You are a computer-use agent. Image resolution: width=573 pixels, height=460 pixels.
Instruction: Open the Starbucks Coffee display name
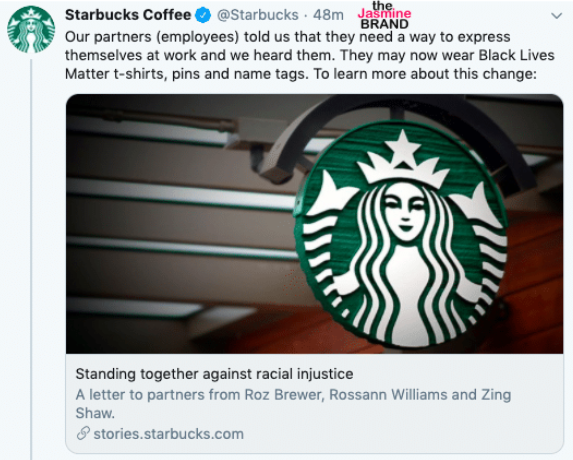click(128, 15)
